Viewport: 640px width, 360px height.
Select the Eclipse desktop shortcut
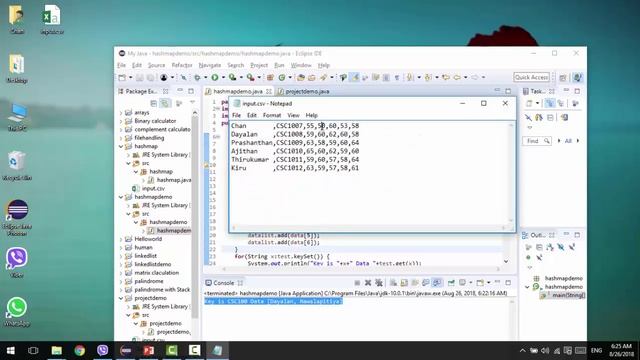tap(17, 218)
